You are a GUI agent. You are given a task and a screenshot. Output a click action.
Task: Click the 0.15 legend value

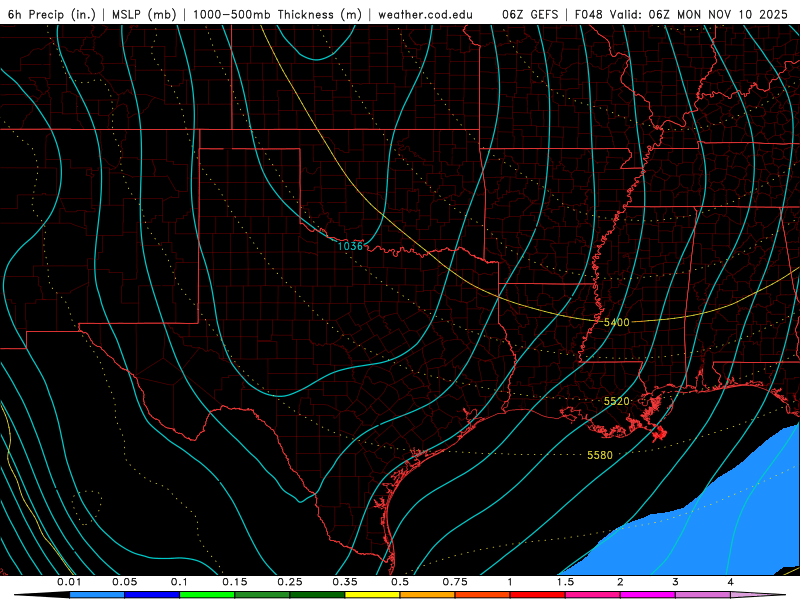[235, 582]
